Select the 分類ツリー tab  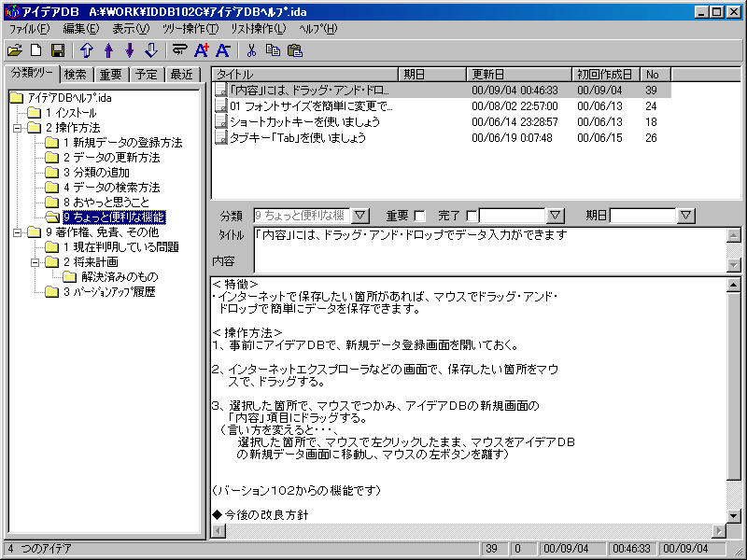tap(32, 73)
